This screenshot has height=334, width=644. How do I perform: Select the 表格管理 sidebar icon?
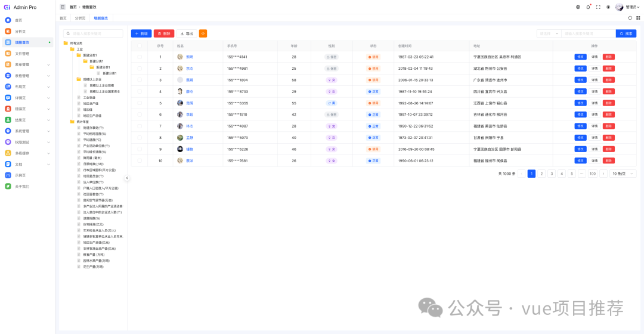coord(8,76)
